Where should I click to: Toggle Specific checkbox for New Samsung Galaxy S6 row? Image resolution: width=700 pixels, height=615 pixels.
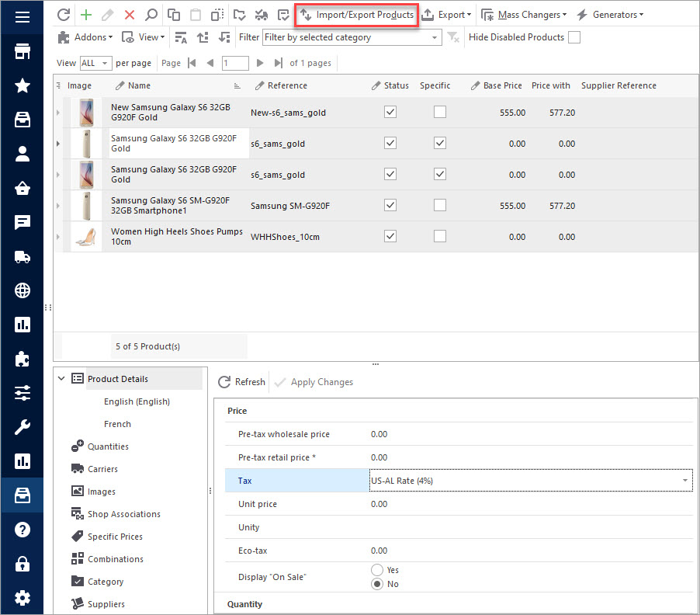[440, 112]
